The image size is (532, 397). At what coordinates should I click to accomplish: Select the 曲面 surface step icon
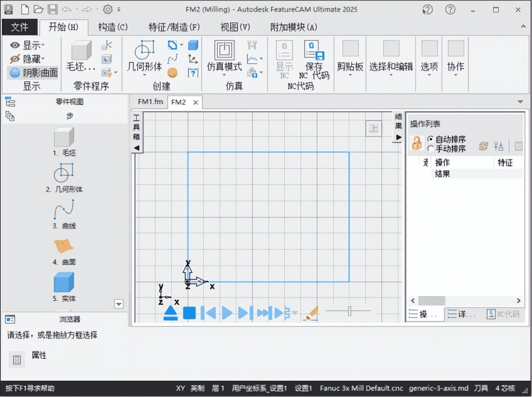[64, 246]
